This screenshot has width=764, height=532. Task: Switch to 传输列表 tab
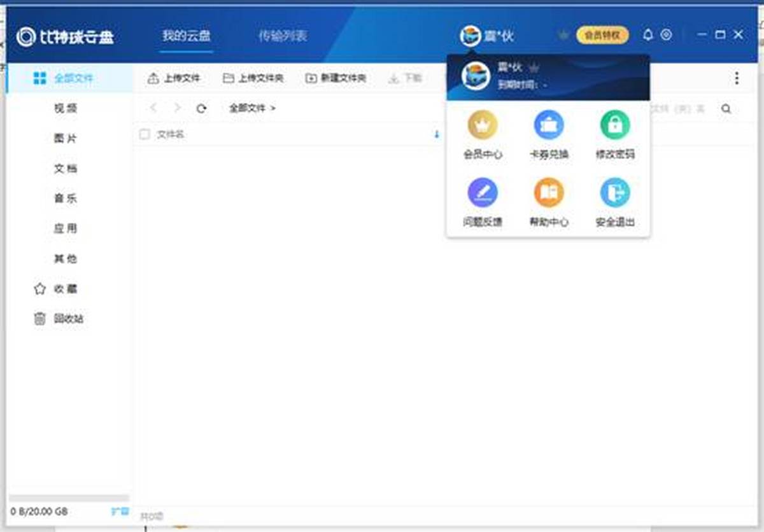[283, 36]
